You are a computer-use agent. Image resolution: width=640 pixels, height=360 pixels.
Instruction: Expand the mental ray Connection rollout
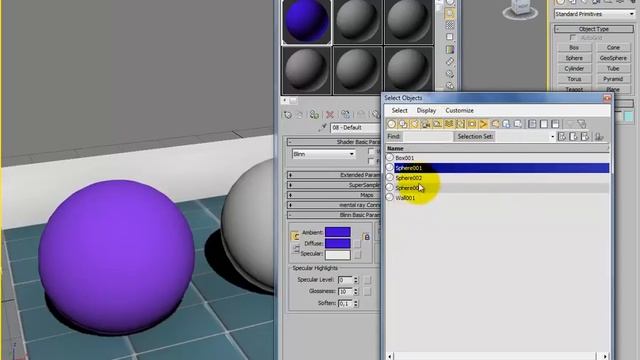333,205
